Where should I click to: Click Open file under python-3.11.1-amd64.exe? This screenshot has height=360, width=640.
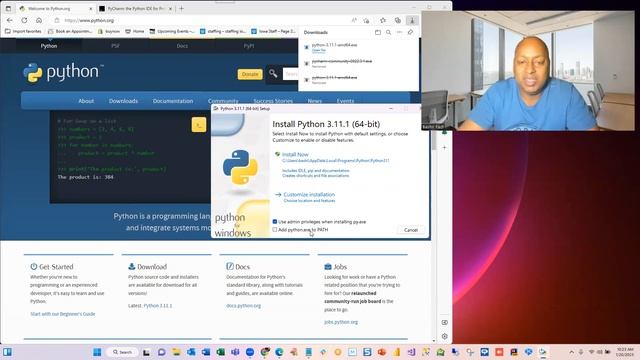click(319, 50)
